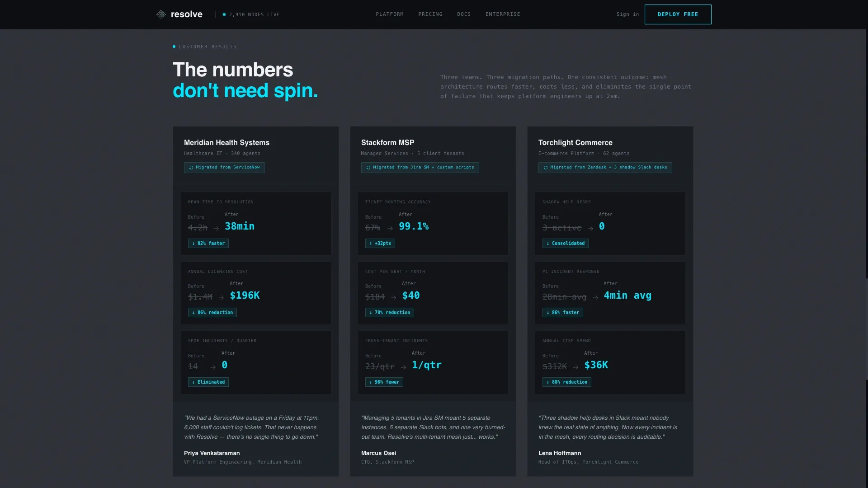The height and width of the screenshot is (488, 868).
Task: Click the Customer Results bullet dot
Action: pyautogui.click(x=174, y=47)
